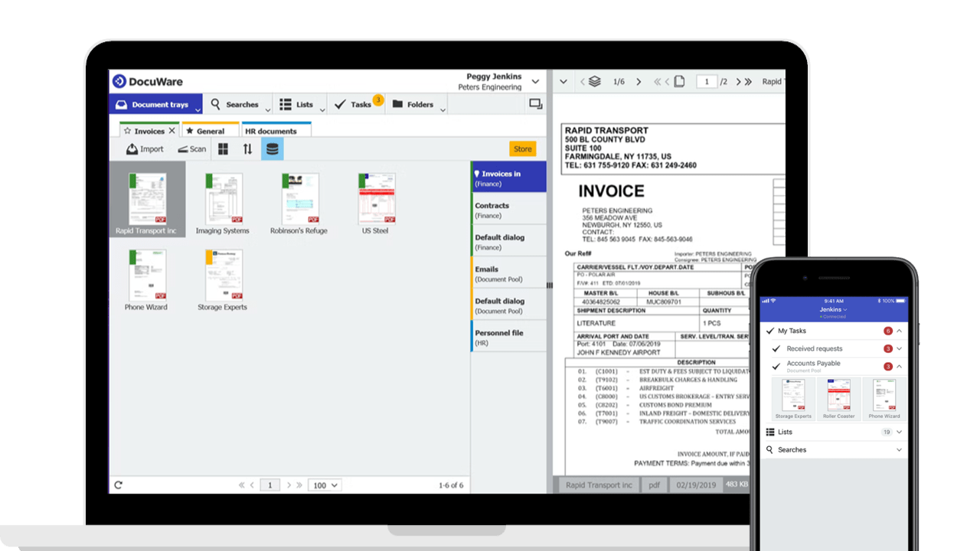Click the Lists icon in main toolbar
980x551 pixels.
[x=285, y=104]
